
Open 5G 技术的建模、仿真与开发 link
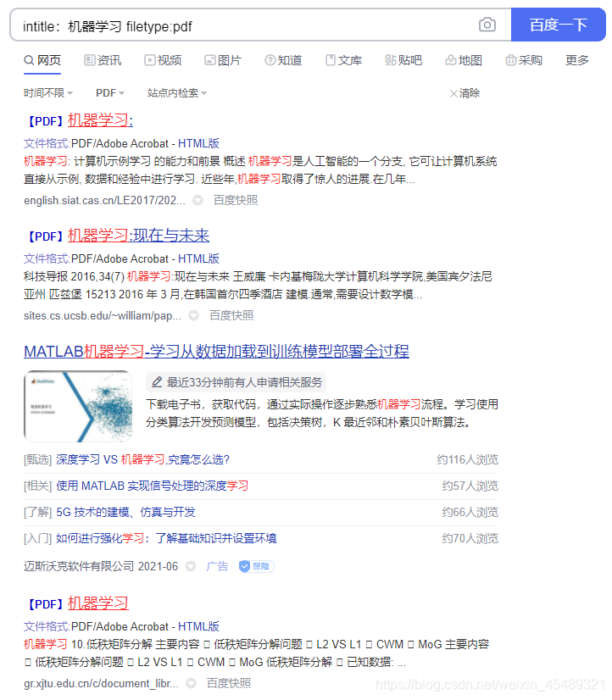point(126,513)
